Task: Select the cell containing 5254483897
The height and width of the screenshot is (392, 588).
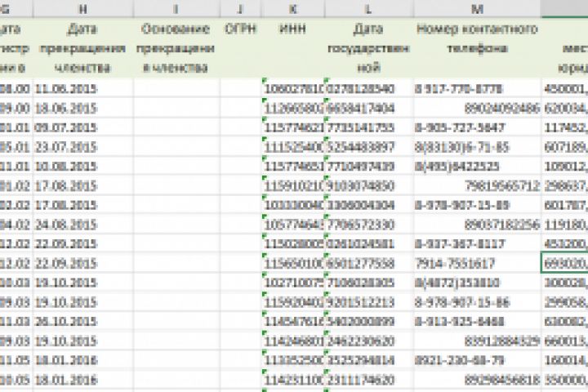Action: 369,147
